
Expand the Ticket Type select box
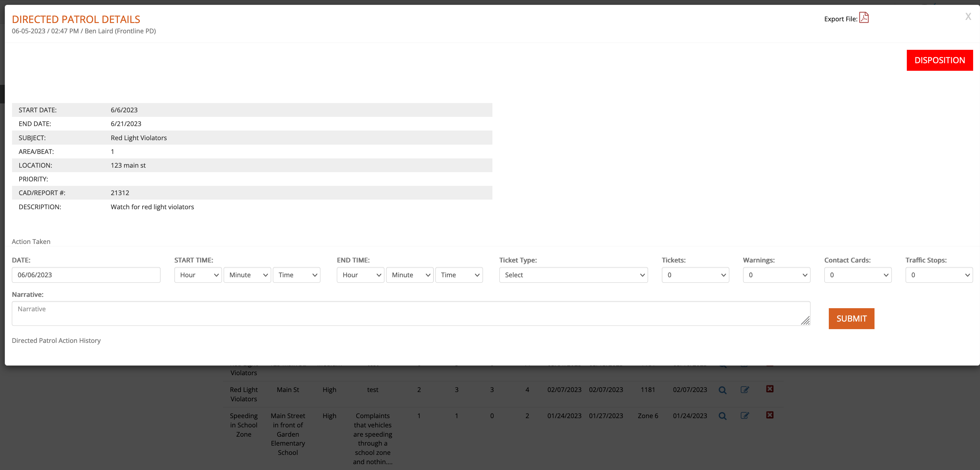[573, 275]
